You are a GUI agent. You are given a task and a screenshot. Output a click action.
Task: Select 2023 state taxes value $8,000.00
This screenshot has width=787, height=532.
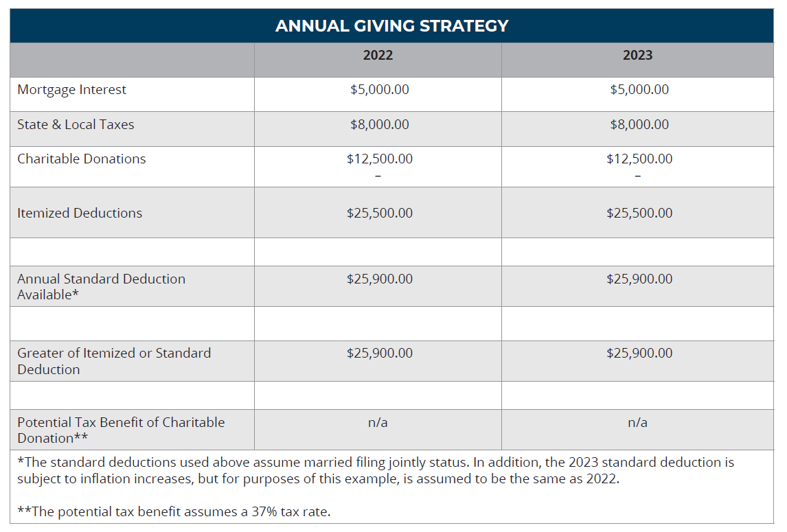click(639, 125)
